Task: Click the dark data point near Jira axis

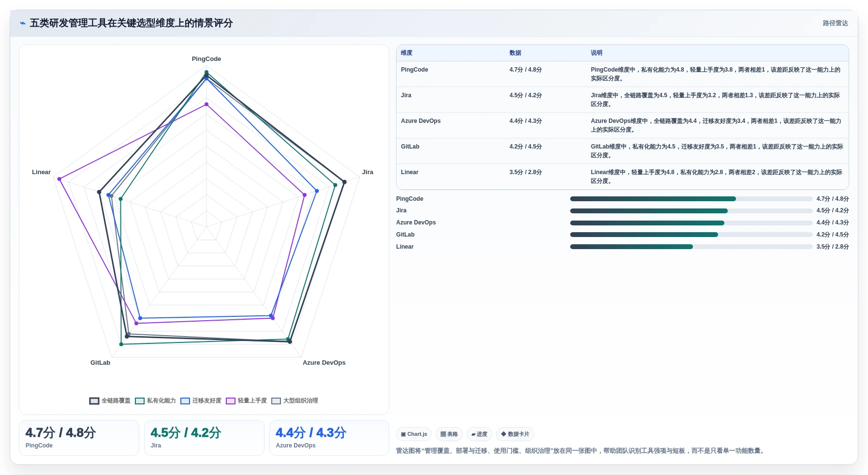Action: coord(344,182)
